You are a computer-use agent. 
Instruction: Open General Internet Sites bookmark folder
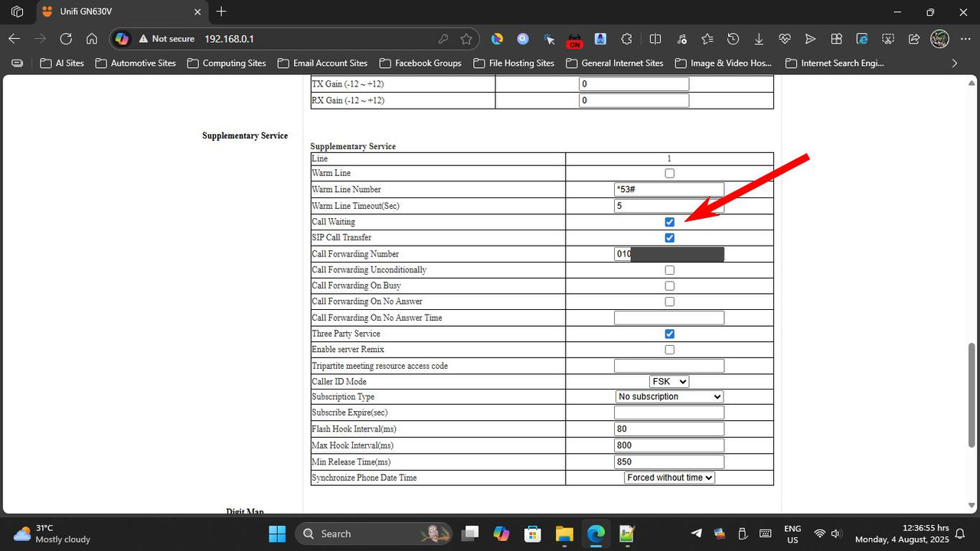pos(615,63)
